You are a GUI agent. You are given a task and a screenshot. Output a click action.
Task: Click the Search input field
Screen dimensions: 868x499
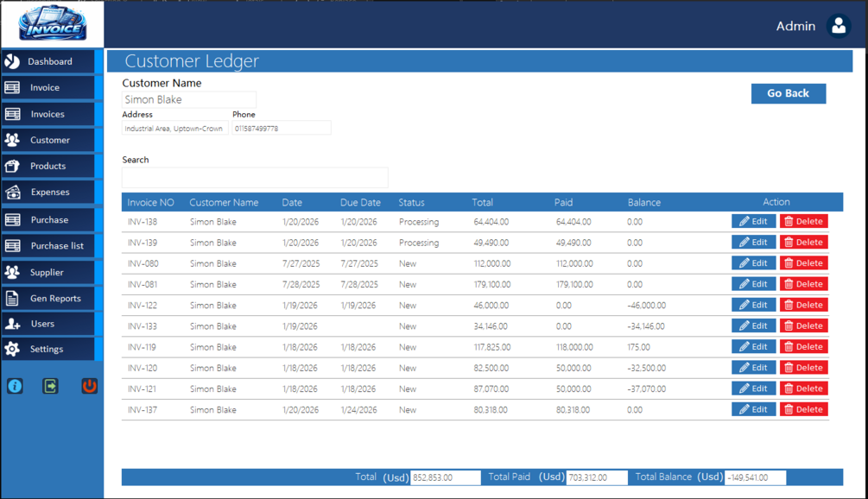coord(255,178)
